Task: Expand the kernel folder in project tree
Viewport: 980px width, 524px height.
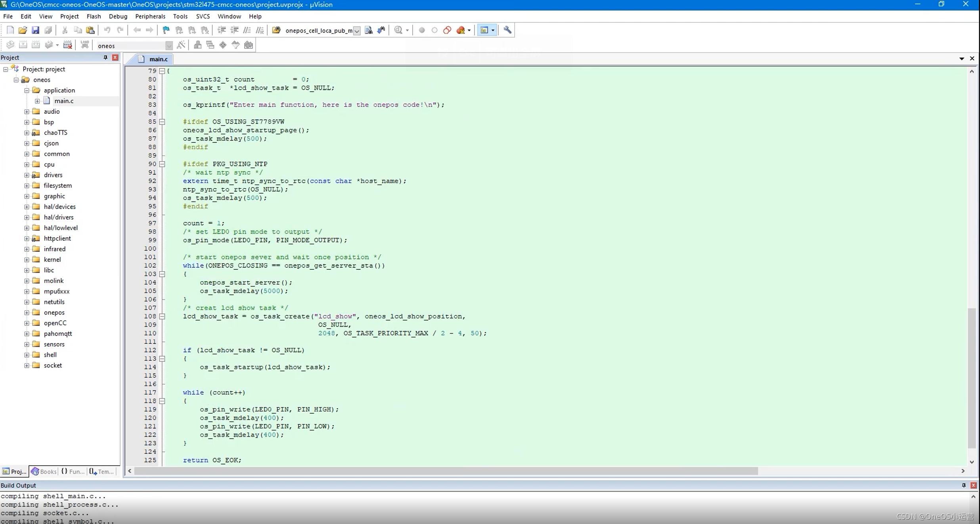Action: click(x=27, y=259)
